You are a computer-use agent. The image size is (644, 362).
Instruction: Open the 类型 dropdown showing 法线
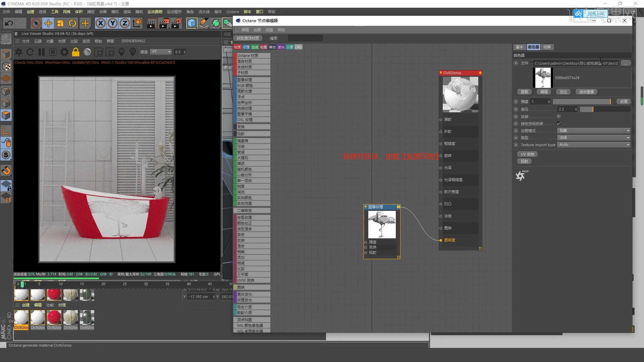594,138
